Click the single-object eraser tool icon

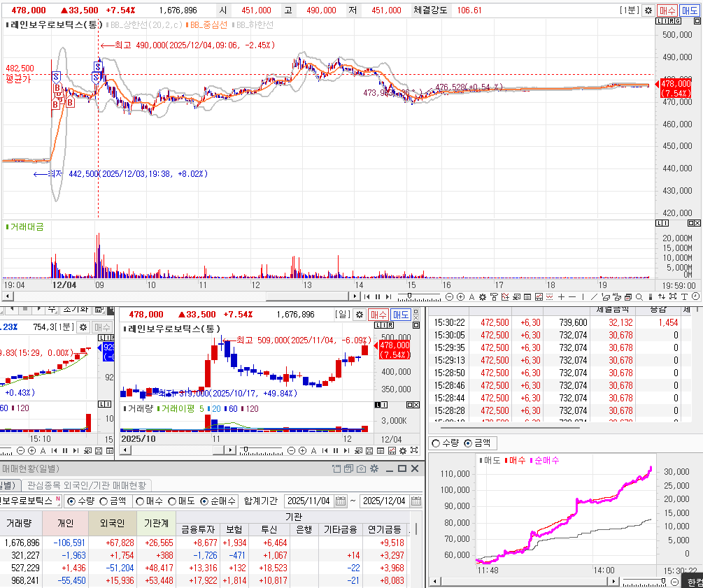(x=605, y=296)
